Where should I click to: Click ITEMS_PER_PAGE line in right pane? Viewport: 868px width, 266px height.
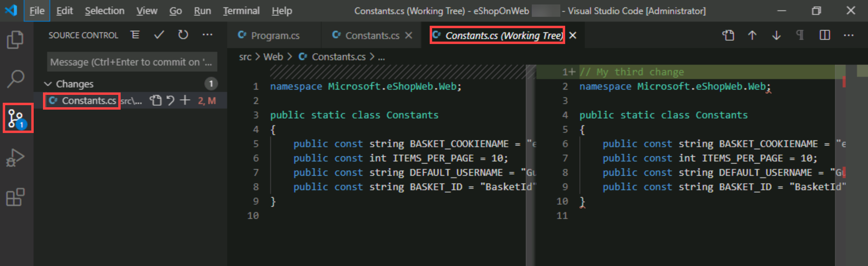click(710, 158)
